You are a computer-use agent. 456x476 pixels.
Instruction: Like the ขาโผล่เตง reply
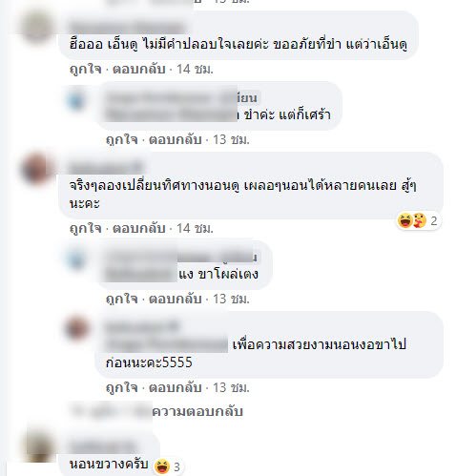(x=122, y=299)
